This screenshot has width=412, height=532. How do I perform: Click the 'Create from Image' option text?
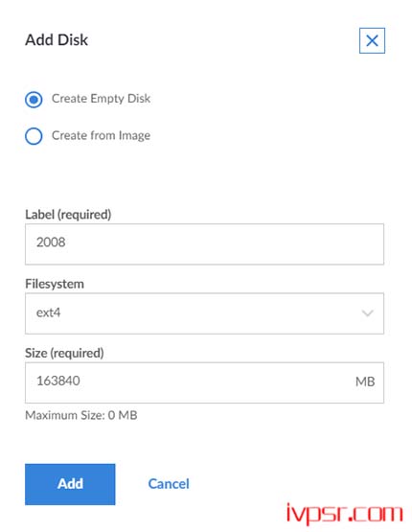tap(101, 135)
